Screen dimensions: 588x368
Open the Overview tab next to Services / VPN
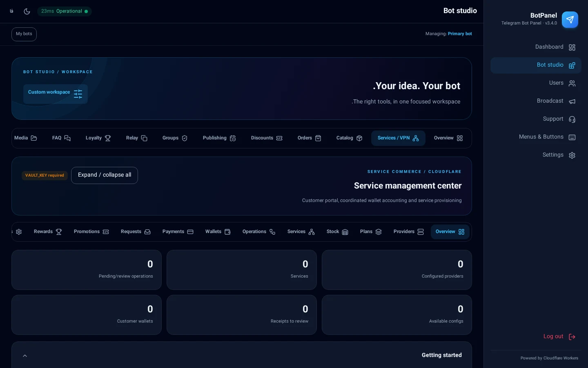coord(448,138)
